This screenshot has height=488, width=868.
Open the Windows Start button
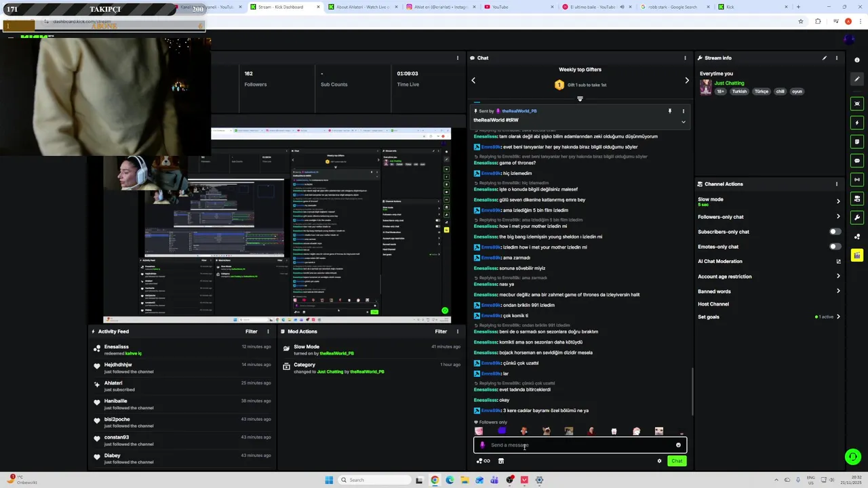click(329, 480)
